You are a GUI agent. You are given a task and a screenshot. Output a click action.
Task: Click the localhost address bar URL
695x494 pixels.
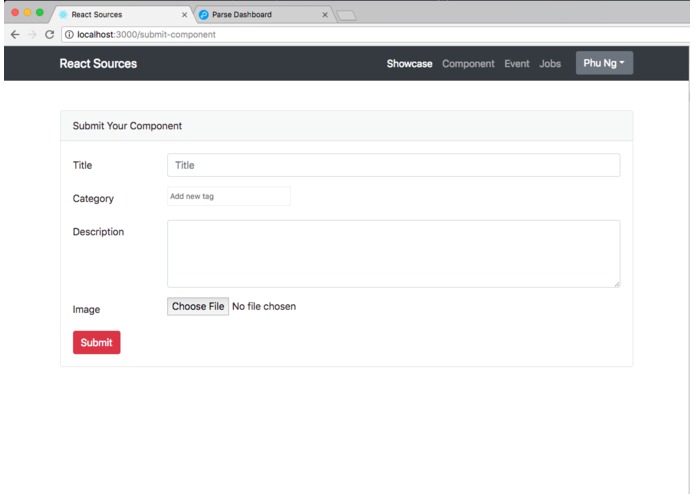146,35
